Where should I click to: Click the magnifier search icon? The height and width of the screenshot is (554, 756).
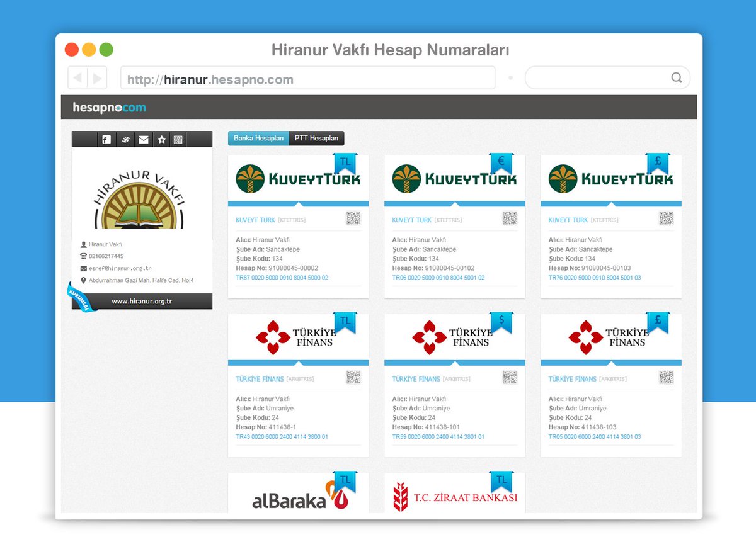click(x=676, y=78)
